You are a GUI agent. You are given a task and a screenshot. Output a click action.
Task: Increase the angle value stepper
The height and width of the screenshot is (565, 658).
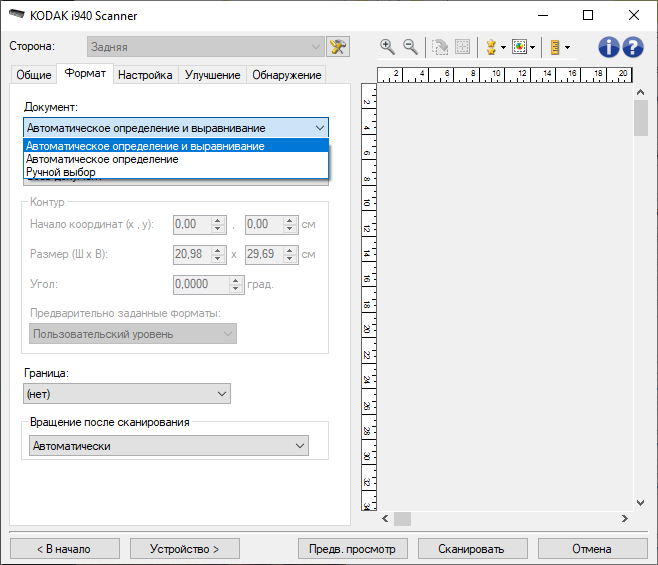pos(236,280)
